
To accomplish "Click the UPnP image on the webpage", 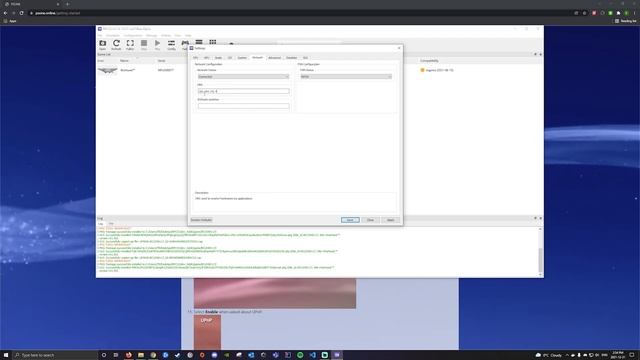I will 207,332.
